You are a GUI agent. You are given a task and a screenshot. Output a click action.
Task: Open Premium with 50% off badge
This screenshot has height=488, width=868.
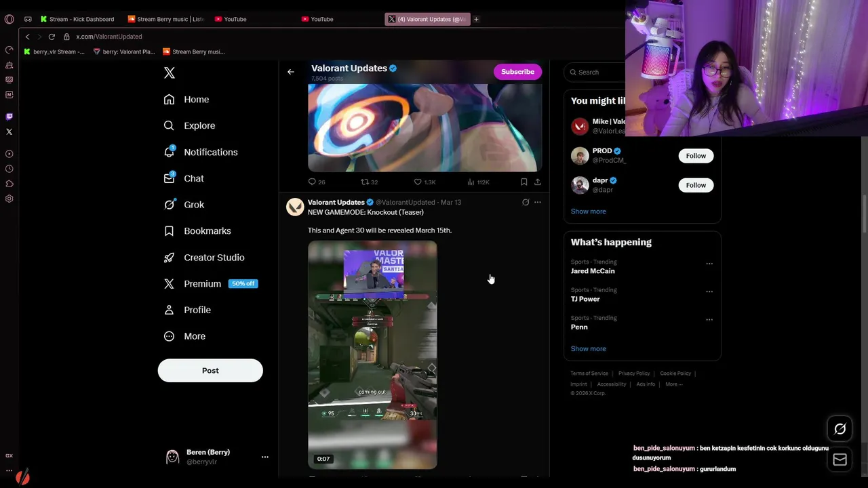(211, 283)
